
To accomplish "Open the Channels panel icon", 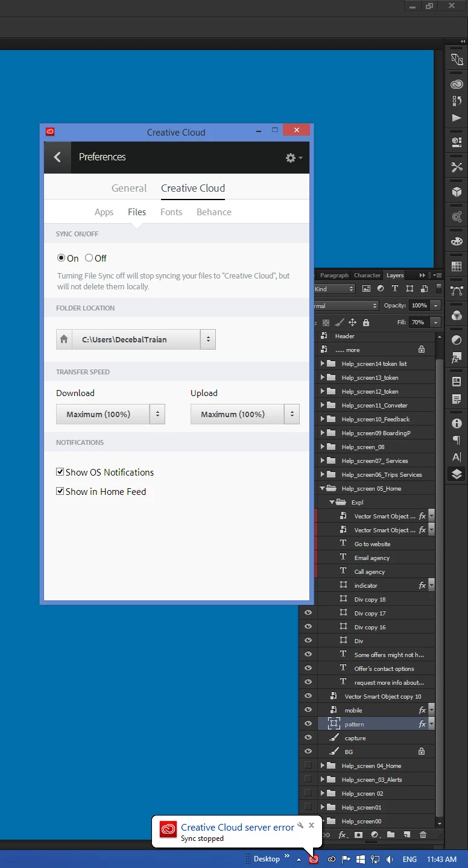I will click(457, 315).
